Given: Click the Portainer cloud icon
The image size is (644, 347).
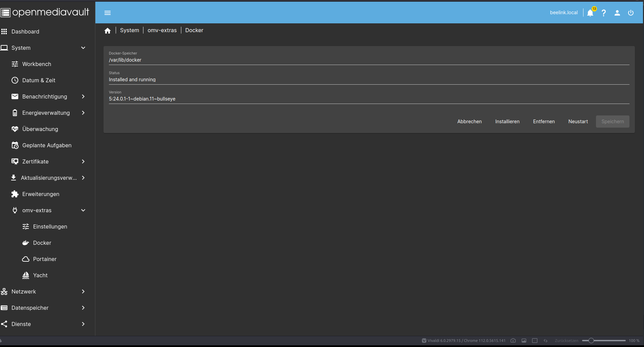Looking at the screenshot, I should 26,259.
